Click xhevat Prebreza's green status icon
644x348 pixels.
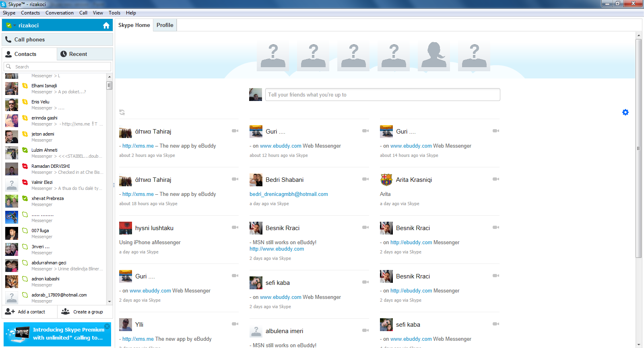[x=25, y=198]
